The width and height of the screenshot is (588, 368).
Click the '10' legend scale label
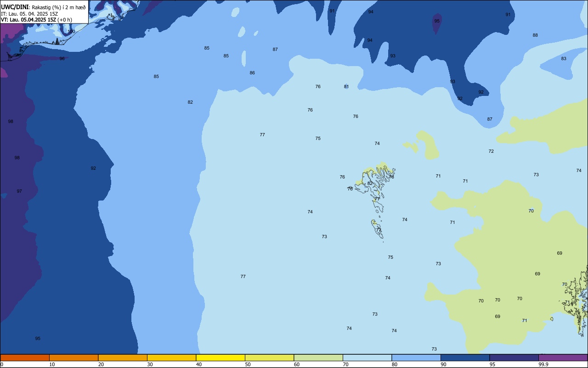coord(52,364)
